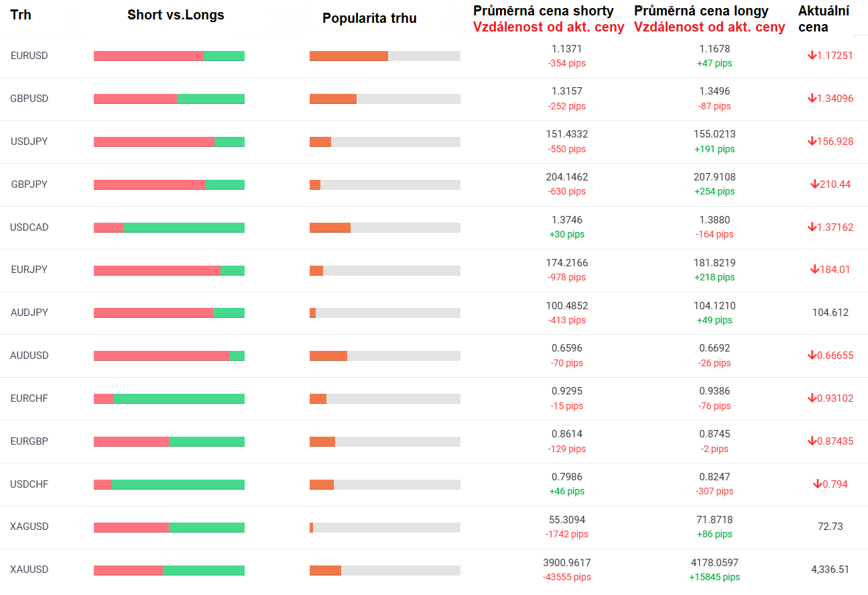Click the red arrow next to 210.44

pyautogui.click(x=814, y=184)
